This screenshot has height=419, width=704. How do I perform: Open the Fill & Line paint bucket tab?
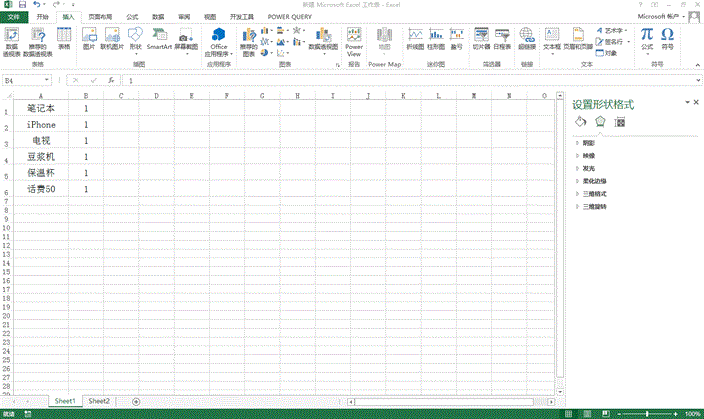coord(579,121)
